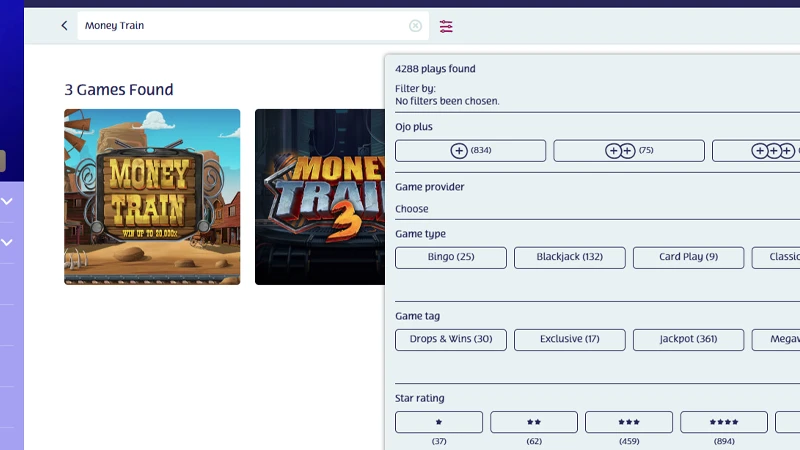Viewport: 800px width, 450px height.
Task: Expand the first left sidebar chevron
Action: 7,201
